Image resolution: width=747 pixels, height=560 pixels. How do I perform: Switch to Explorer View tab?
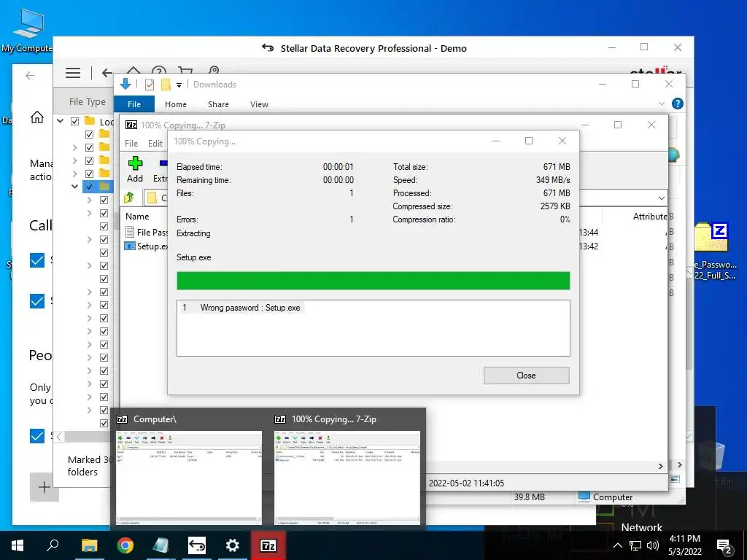click(x=259, y=104)
